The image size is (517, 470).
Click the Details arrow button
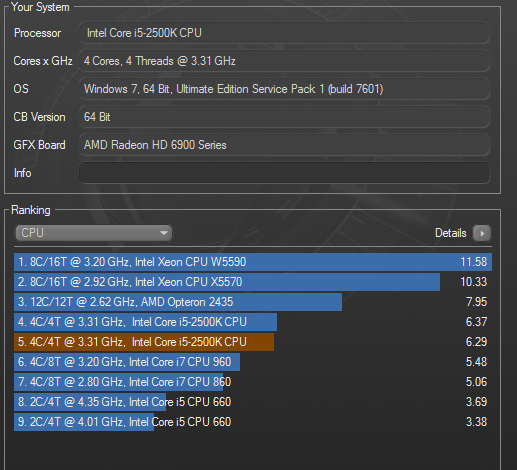[x=482, y=233]
